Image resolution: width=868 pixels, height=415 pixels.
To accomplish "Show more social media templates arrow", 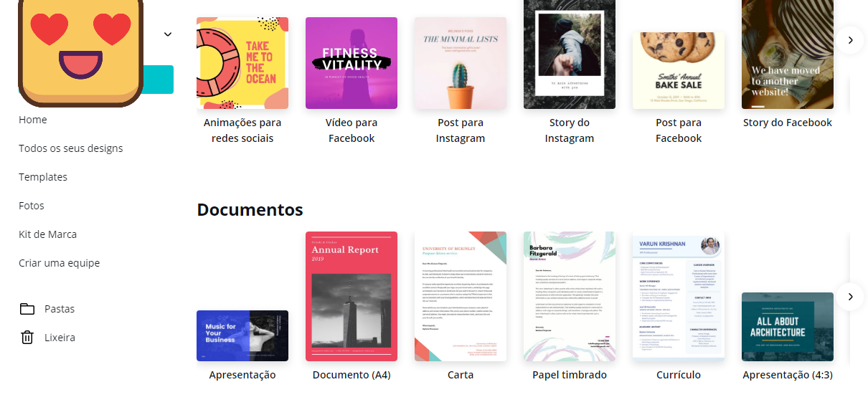I will click(850, 40).
